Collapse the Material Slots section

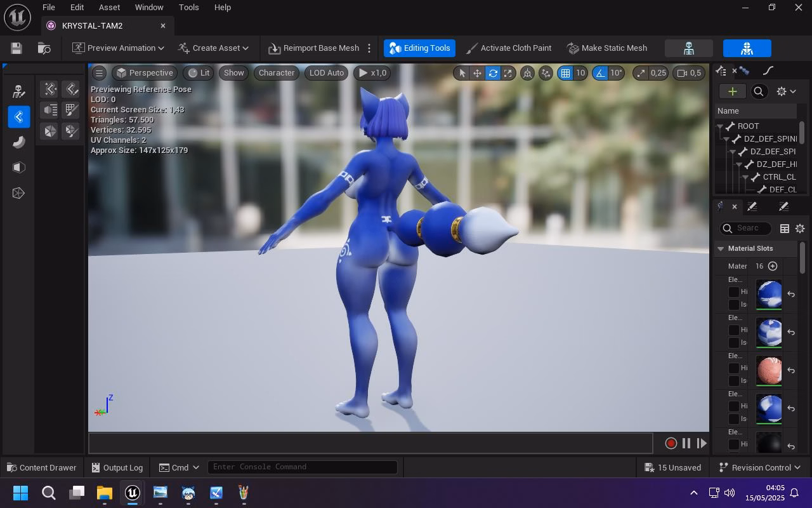click(721, 248)
